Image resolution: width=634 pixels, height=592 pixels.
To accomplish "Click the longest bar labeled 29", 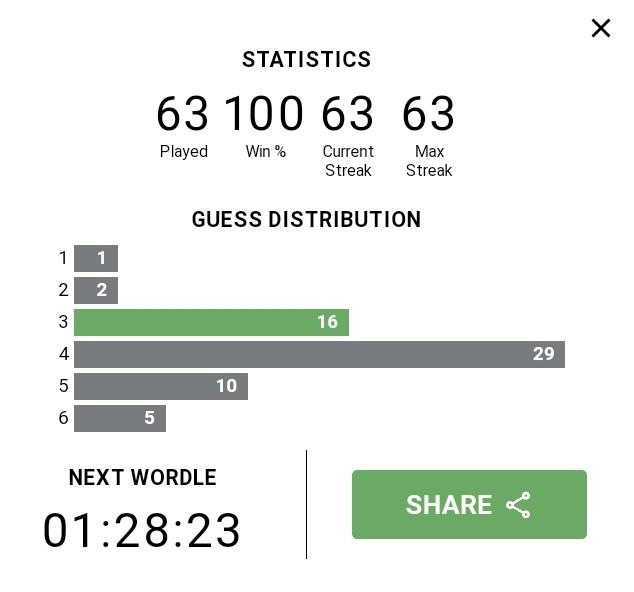I will click(319, 354).
